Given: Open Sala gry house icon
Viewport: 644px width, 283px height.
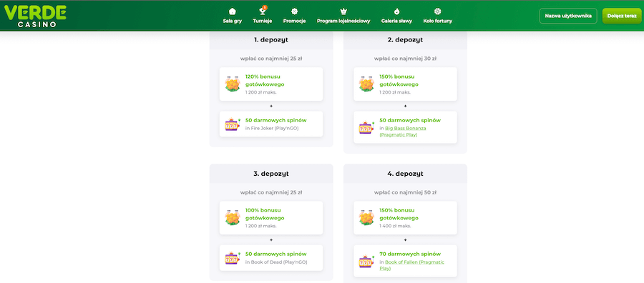Looking at the screenshot, I should pyautogui.click(x=232, y=11).
